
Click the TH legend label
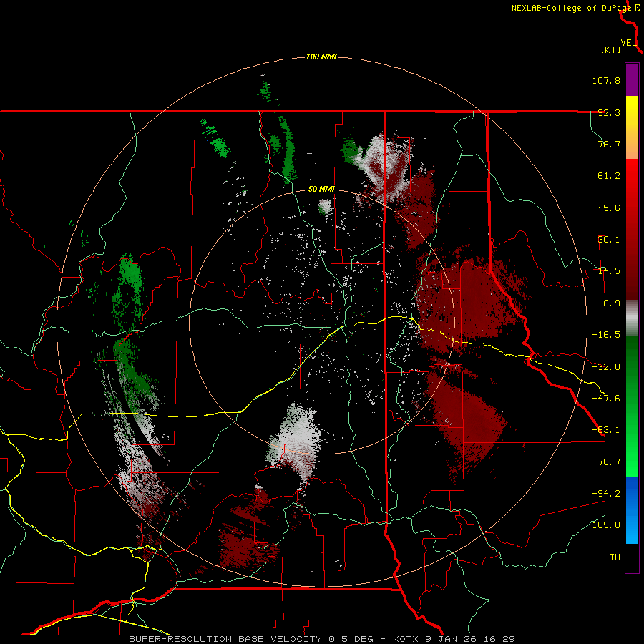point(615,557)
